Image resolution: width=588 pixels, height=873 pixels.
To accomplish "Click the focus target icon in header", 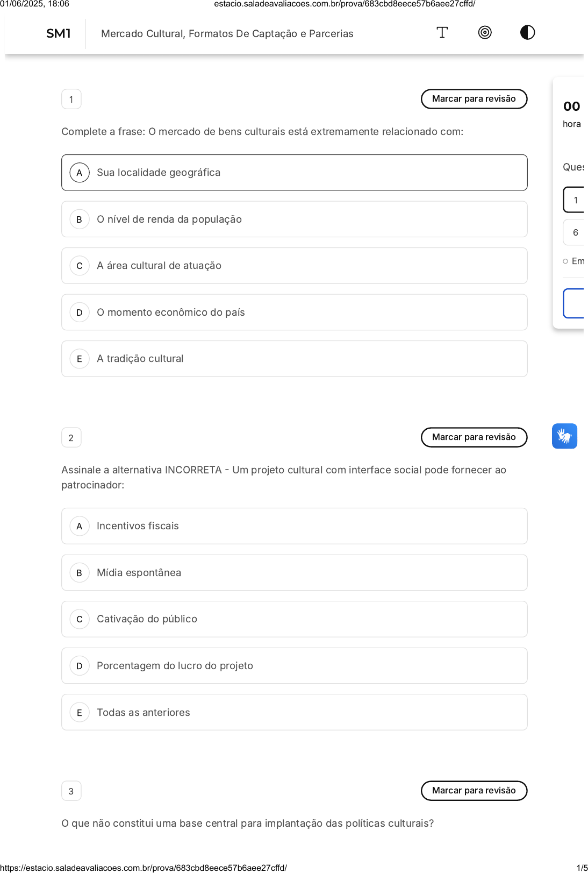I will (485, 33).
